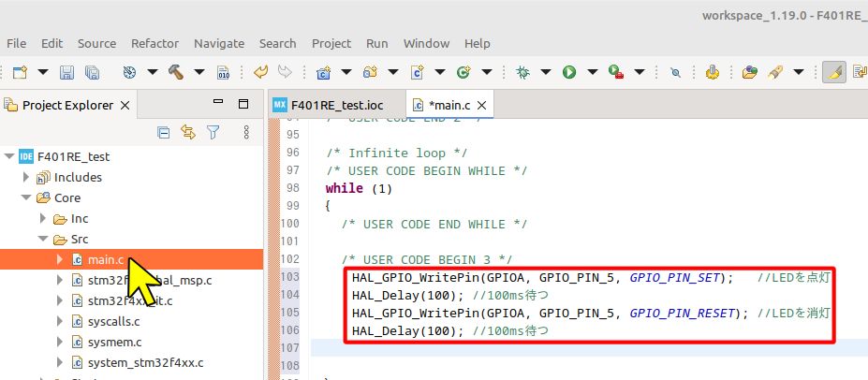The width and height of the screenshot is (868, 380).
Task: Start debugging with the bug icon
Action: 522,72
